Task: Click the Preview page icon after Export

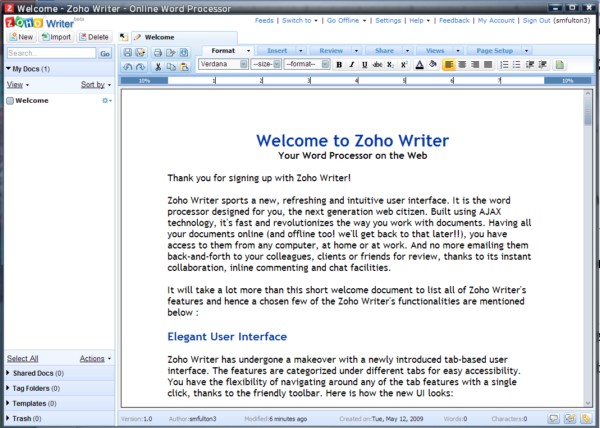Action: point(184,53)
